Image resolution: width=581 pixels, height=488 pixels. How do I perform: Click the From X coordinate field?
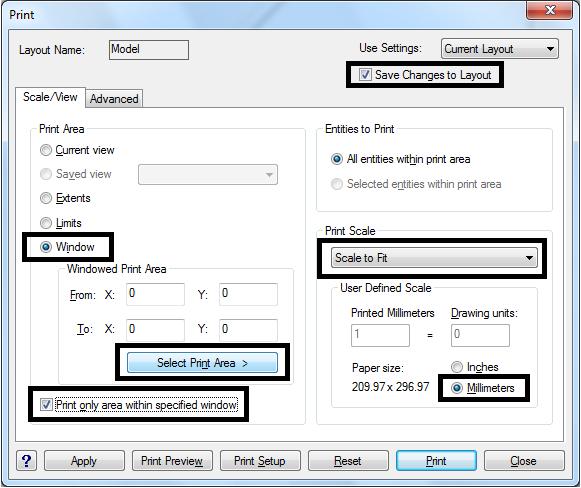click(x=155, y=294)
